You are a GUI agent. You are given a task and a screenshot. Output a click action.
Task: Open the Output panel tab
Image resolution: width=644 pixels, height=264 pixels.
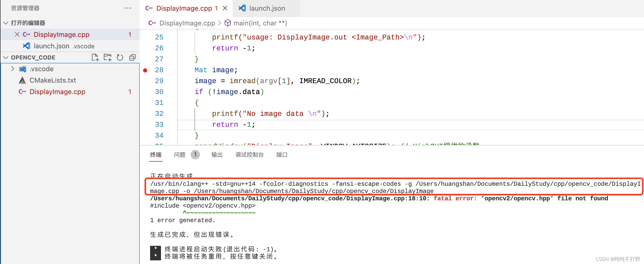click(x=217, y=155)
